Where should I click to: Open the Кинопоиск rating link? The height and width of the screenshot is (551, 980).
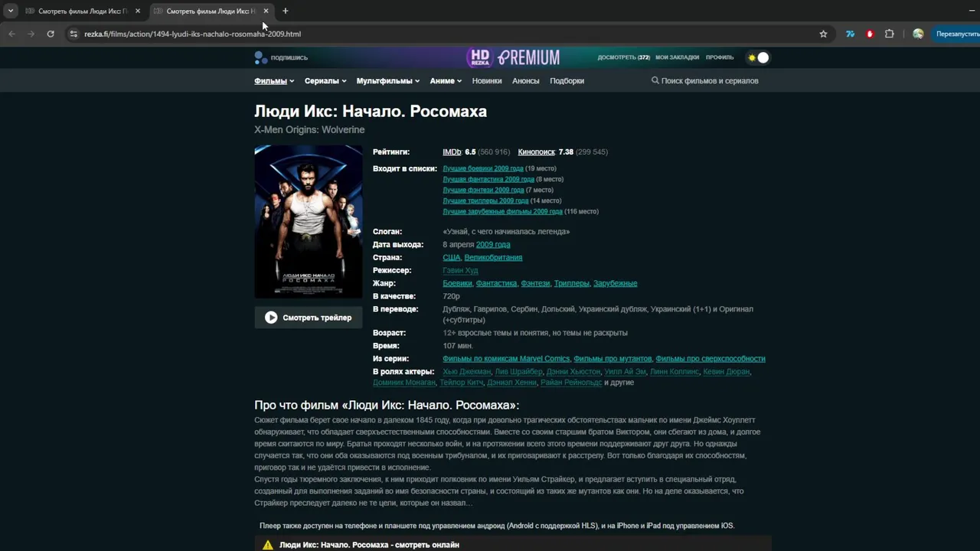(536, 152)
